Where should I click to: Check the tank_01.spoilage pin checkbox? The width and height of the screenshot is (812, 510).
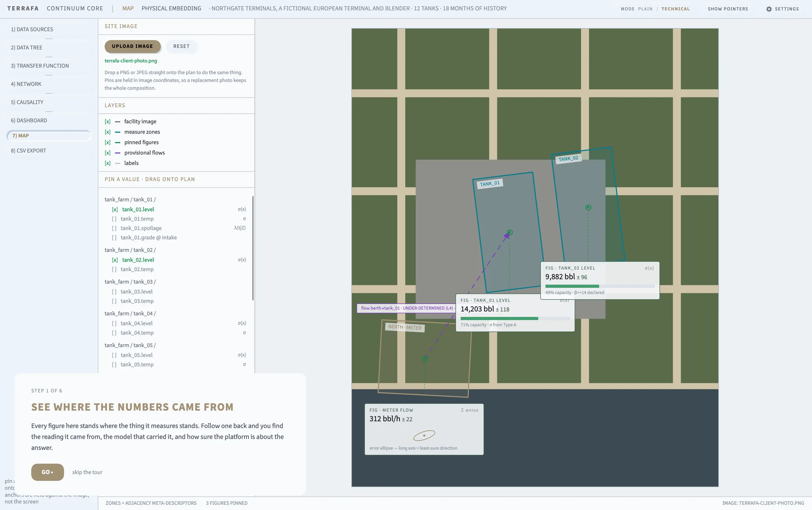pyautogui.click(x=114, y=228)
